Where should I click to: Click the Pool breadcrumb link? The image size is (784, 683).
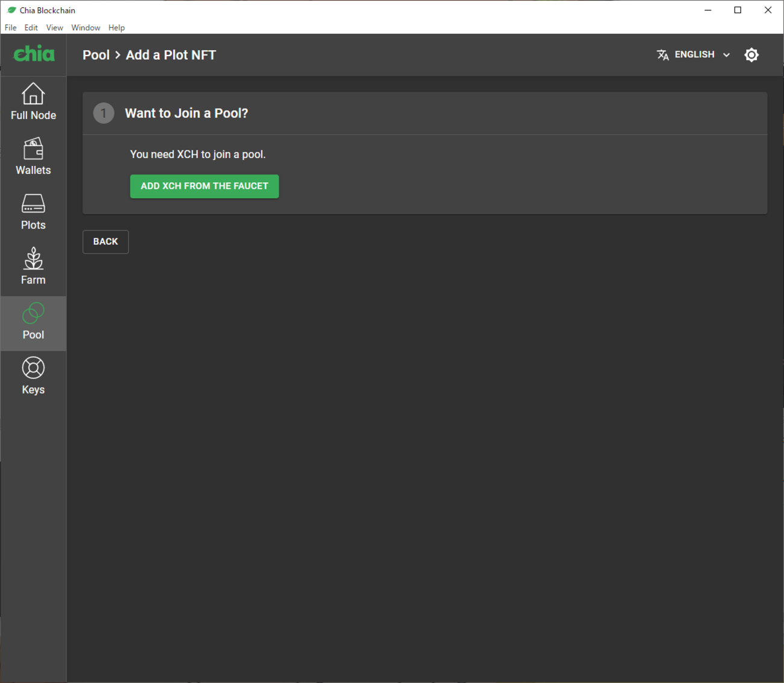pos(96,55)
